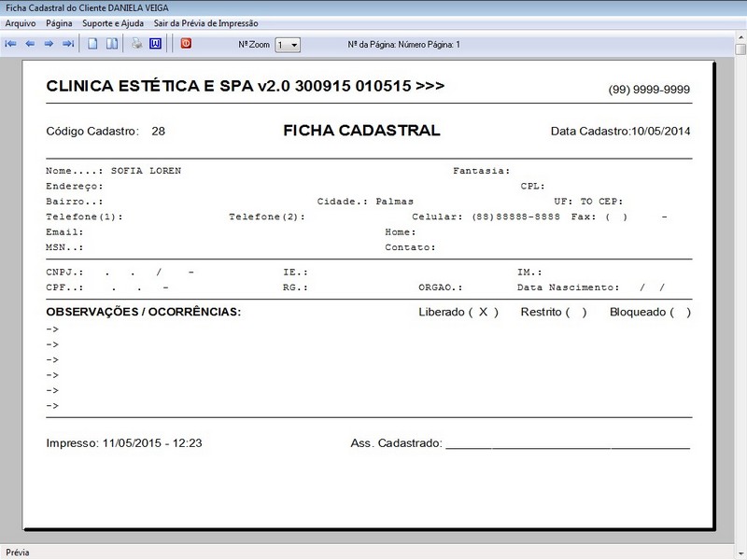Go to previous page arrow
The height and width of the screenshot is (560, 747).
pos(30,44)
